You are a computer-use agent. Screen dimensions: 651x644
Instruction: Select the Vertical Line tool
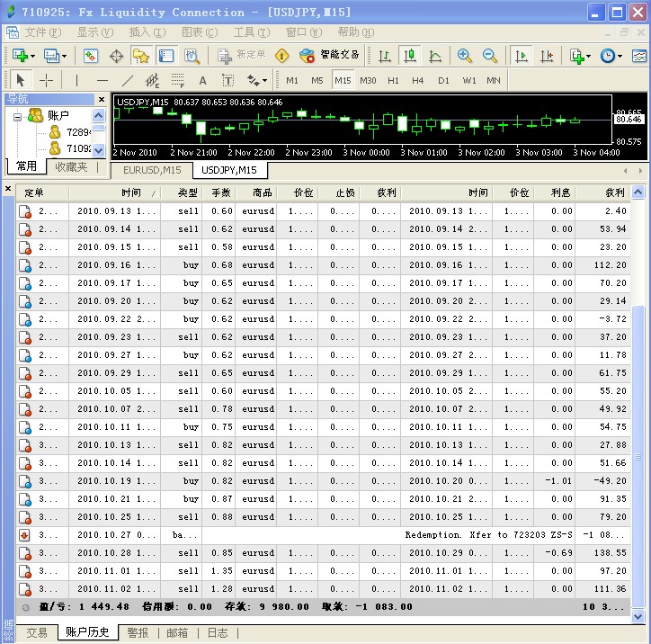click(x=76, y=80)
